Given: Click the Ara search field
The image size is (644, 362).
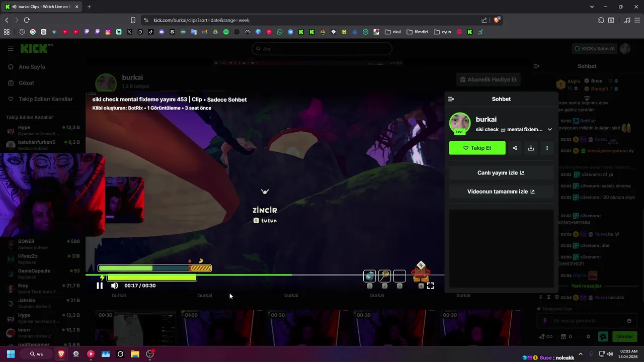Looking at the screenshot, I should (x=322, y=49).
